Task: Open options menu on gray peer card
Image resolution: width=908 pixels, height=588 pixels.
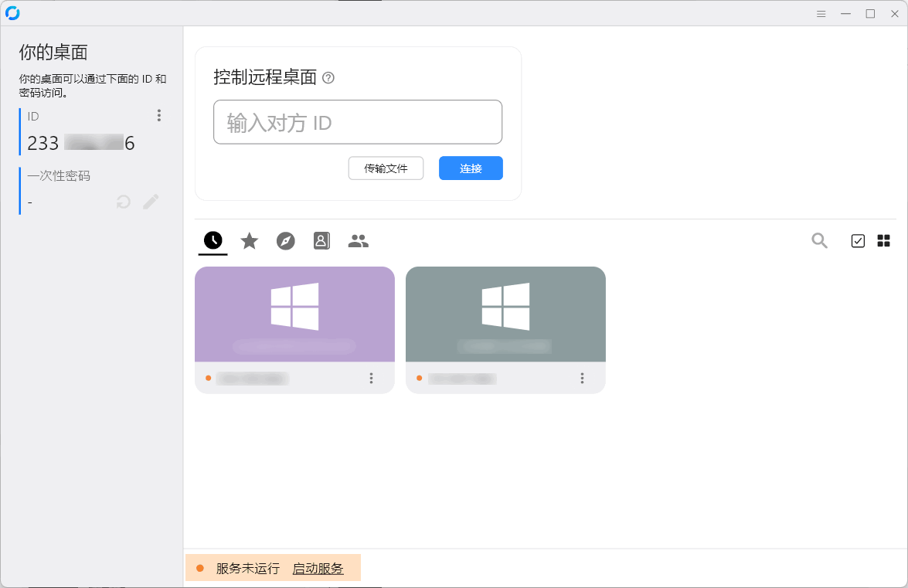Action: pos(582,378)
